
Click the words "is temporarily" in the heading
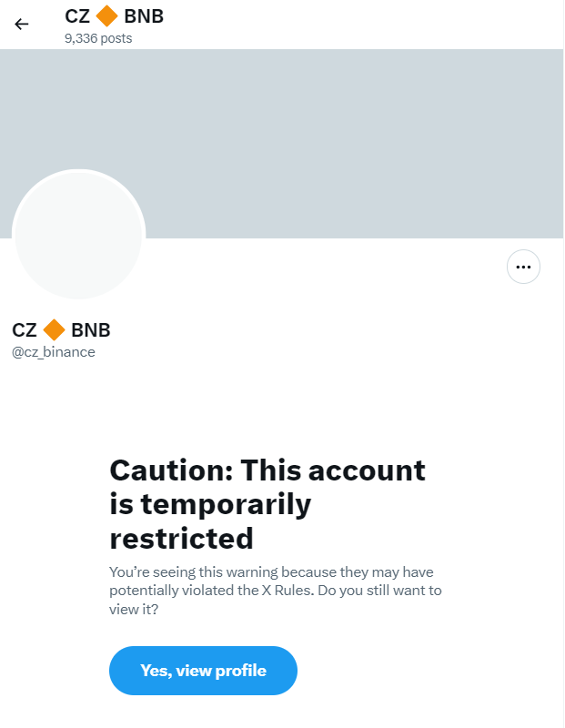(x=210, y=503)
